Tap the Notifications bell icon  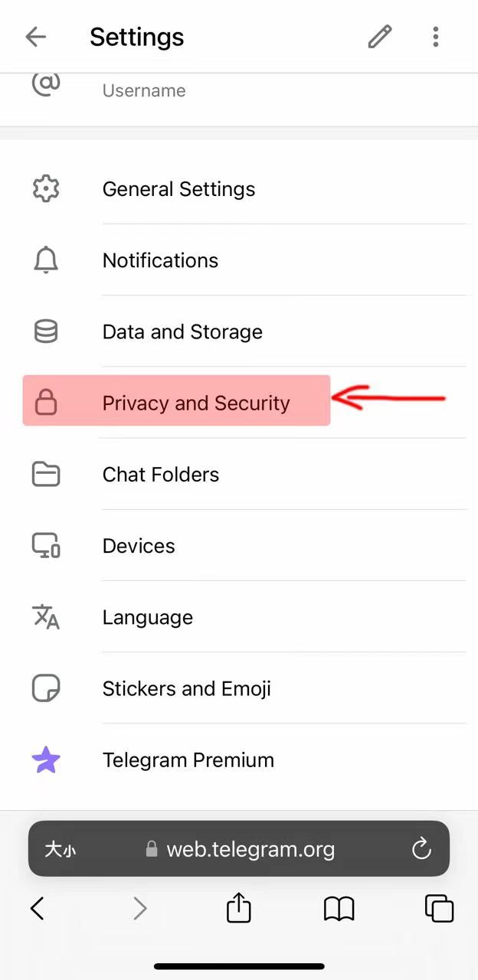coord(46,260)
